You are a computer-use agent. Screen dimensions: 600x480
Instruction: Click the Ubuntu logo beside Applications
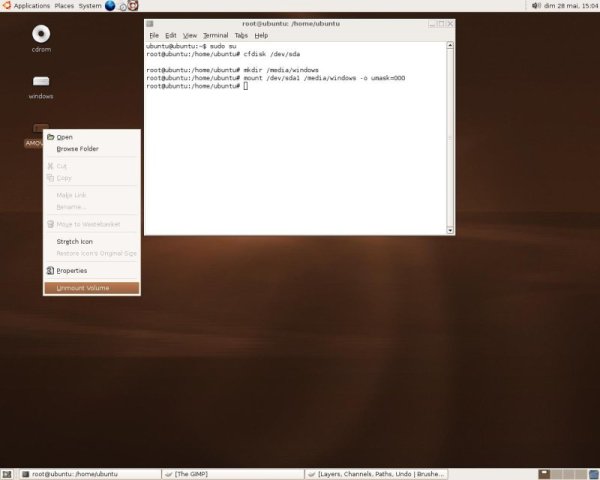(x=6, y=6)
